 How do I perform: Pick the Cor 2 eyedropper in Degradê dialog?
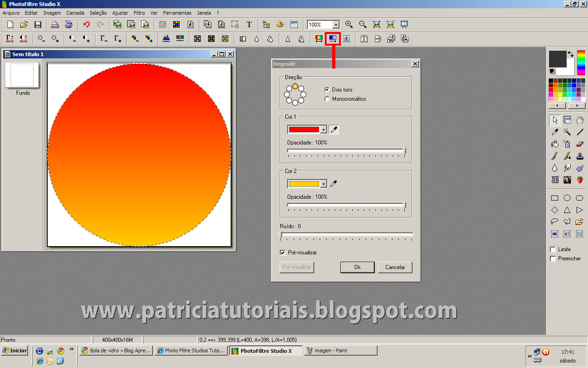pyautogui.click(x=334, y=184)
